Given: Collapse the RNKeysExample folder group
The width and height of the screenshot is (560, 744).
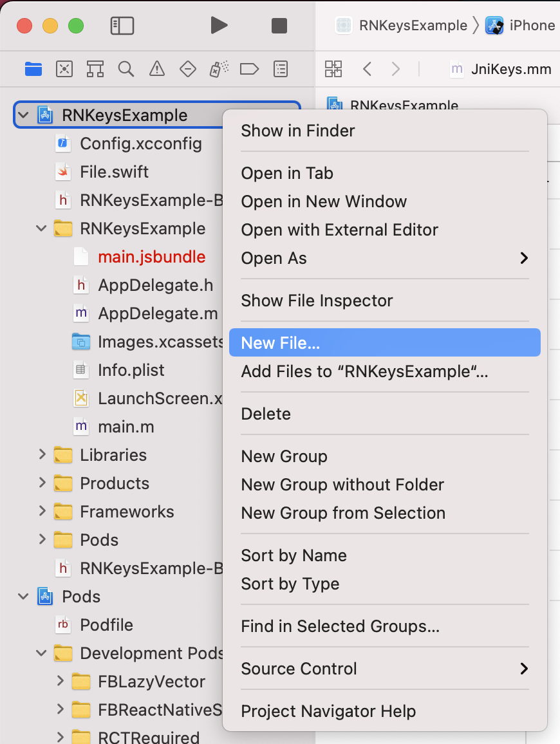Looking at the screenshot, I should tap(41, 228).
